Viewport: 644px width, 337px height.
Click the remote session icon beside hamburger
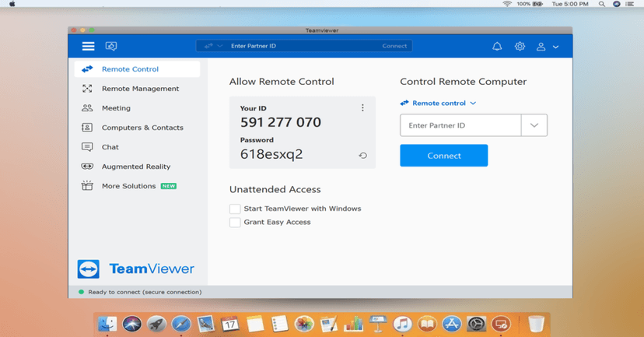(111, 47)
